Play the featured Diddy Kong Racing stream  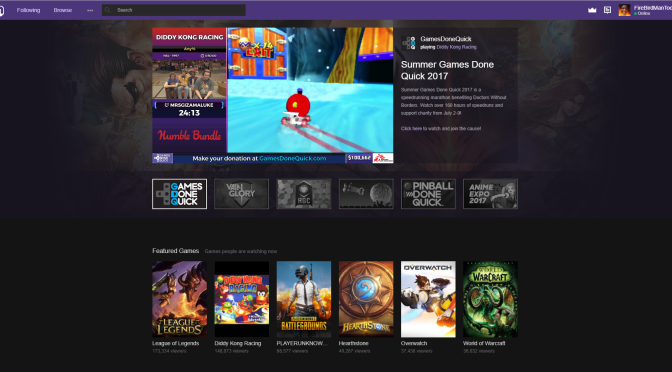(x=273, y=95)
